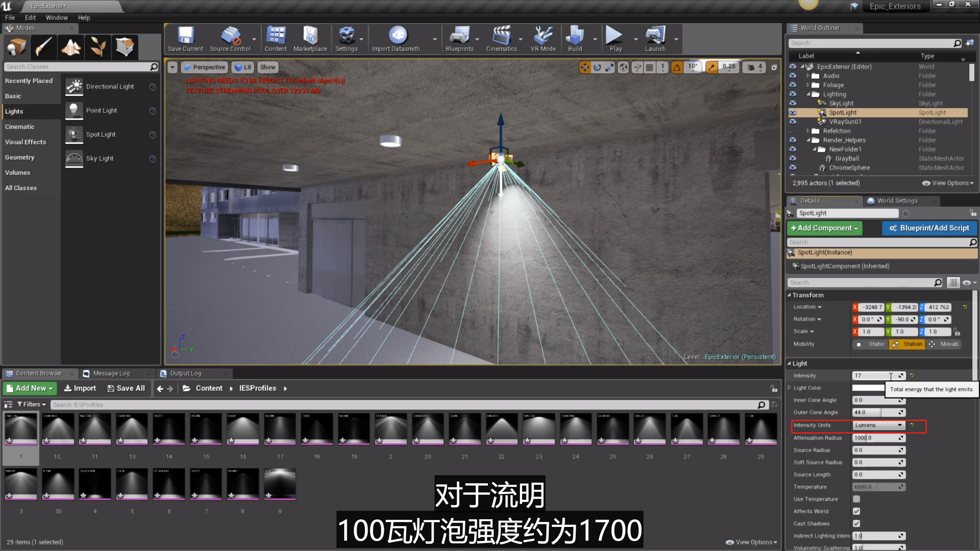Viewport: 980px width, 551px height.
Task: Click the Blueprint/Add Script button
Action: pyautogui.click(x=929, y=228)
